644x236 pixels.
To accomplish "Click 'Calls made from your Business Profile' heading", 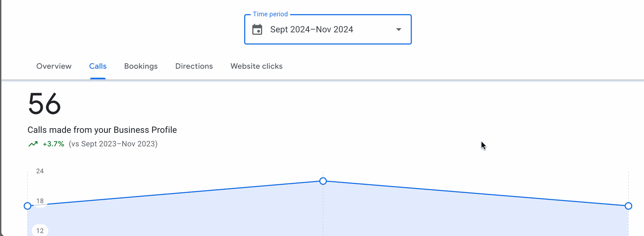I will click(102, 130).
